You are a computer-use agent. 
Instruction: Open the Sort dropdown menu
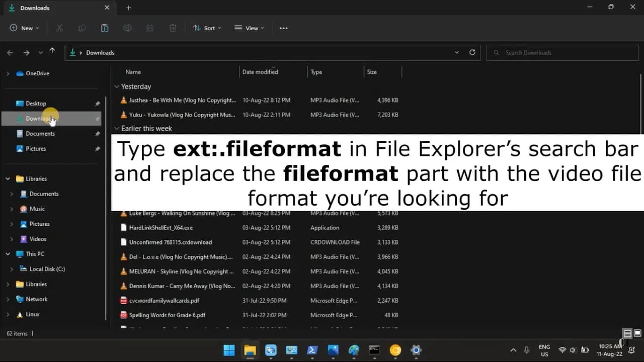click(x=207, y=28)
